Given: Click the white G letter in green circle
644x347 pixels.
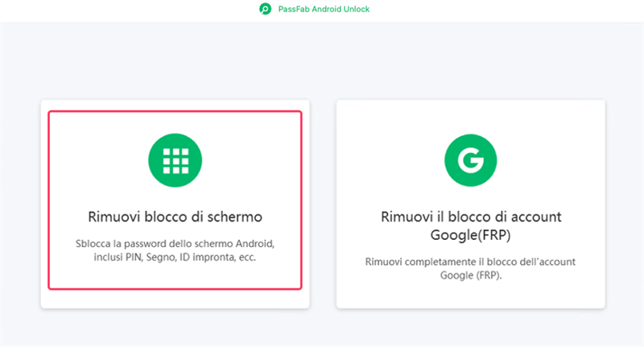Looking at the screenshot, I should 470,162.
